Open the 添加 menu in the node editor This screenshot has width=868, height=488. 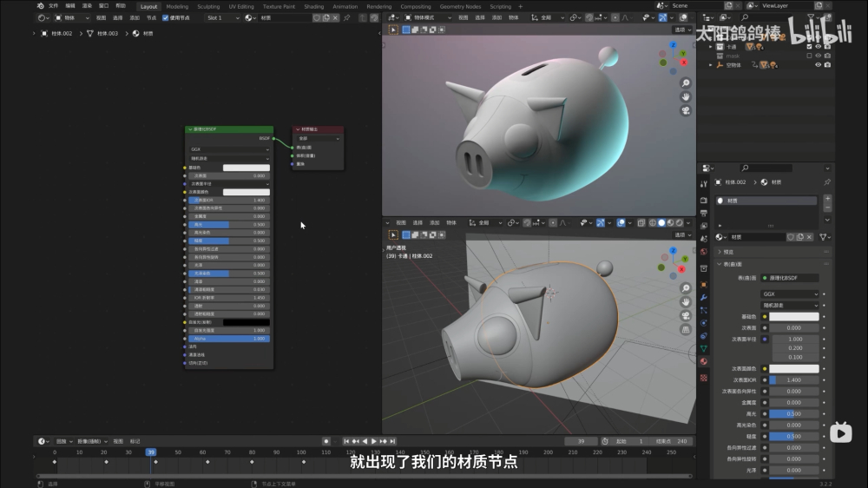point(134,17)
